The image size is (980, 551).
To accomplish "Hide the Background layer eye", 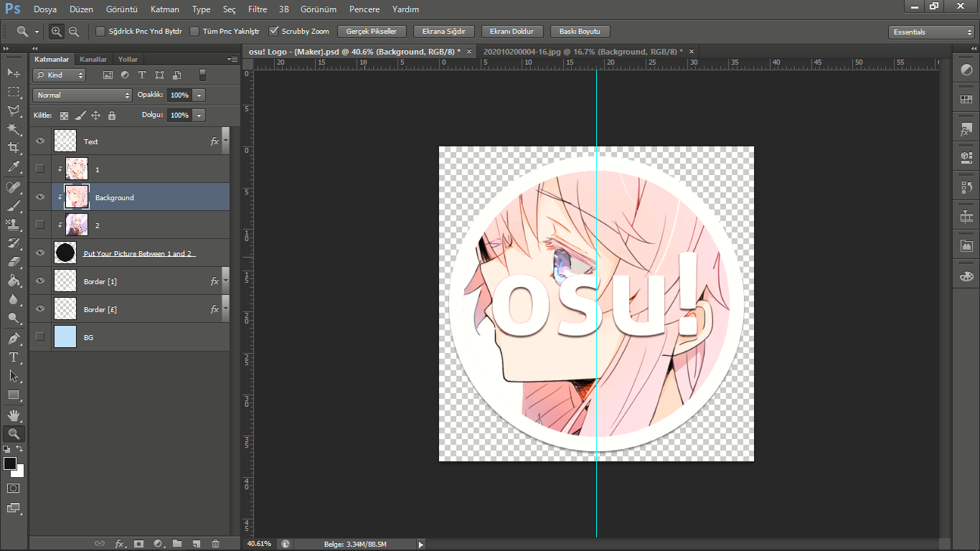I will 40,197.
